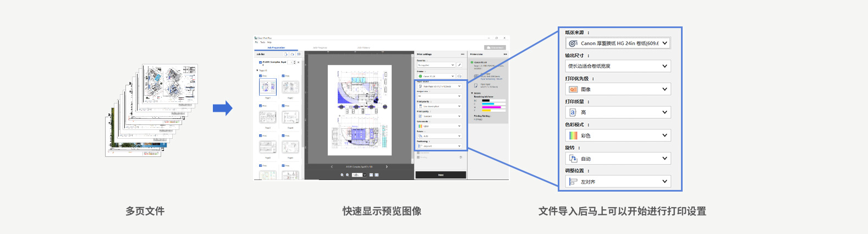The width and height of the screenshot is (868, 234).
Task: Open the Print settings more options menu
Action: [463, 54]
